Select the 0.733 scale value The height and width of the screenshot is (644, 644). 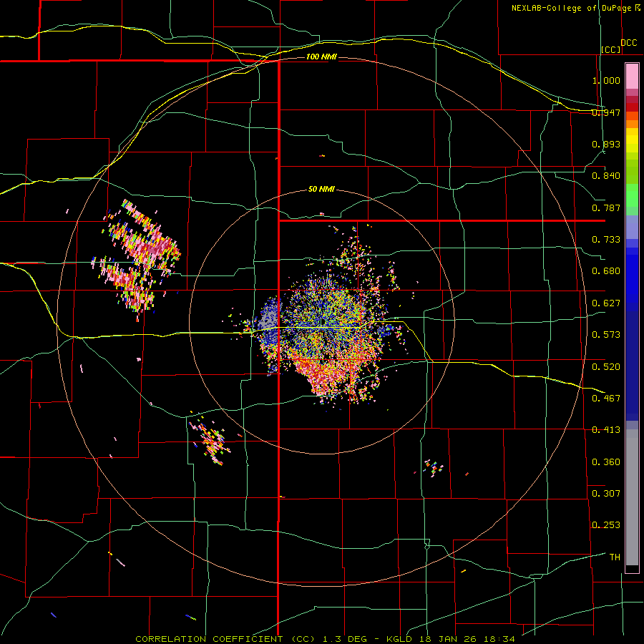606,240
